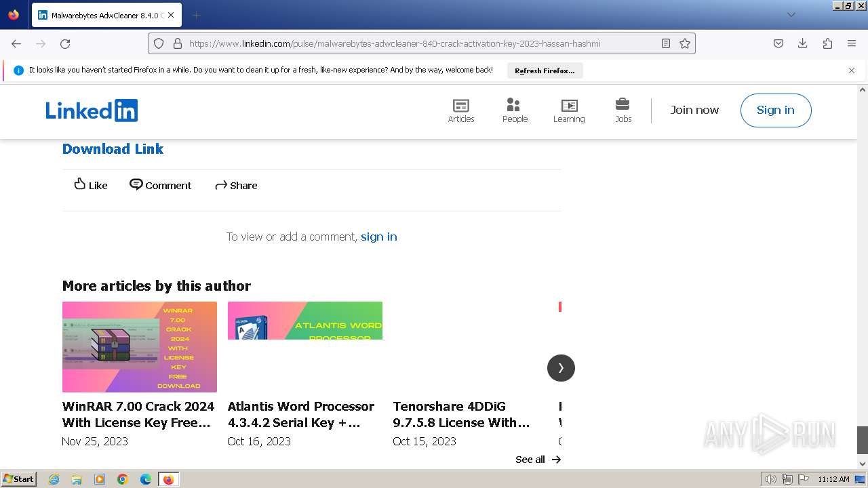Launch Internet Explorer from taskbar
The width and height of the screenshot is (868, 488).
(x=54, y=479)
